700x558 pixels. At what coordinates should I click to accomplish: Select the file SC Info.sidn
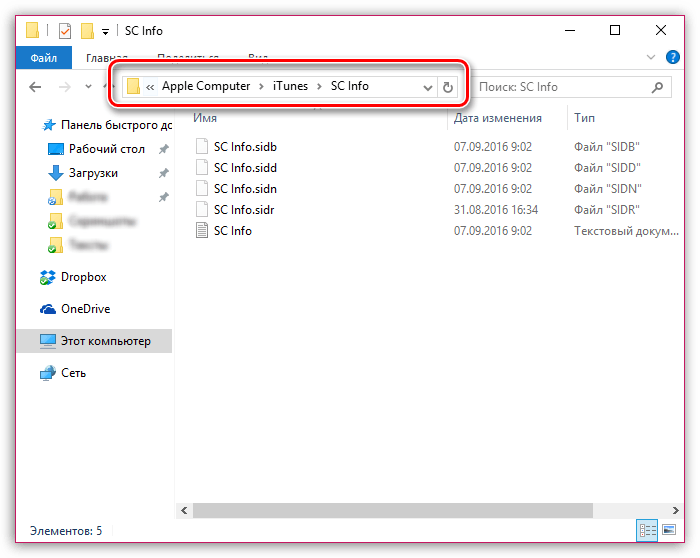(x=245, y=189)
